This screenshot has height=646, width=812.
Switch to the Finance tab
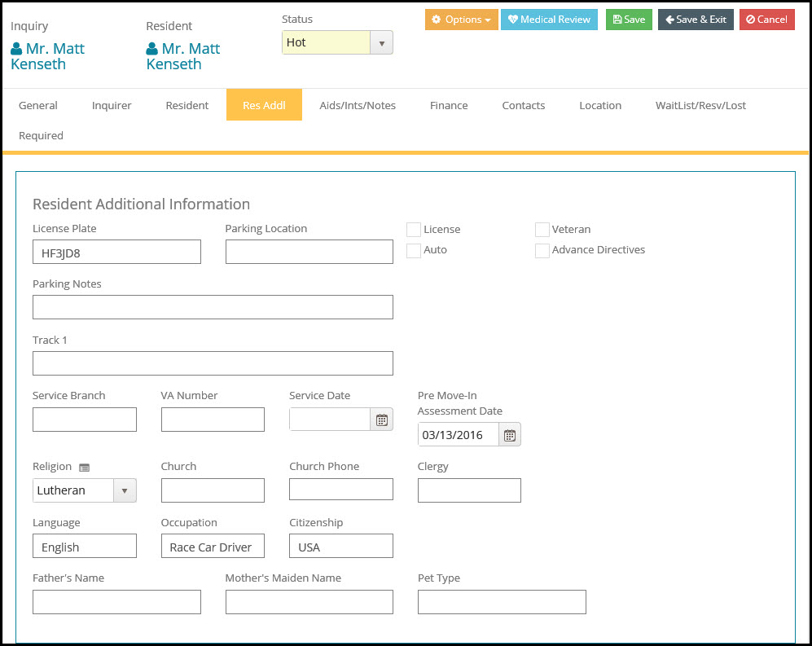coord(449,105)
